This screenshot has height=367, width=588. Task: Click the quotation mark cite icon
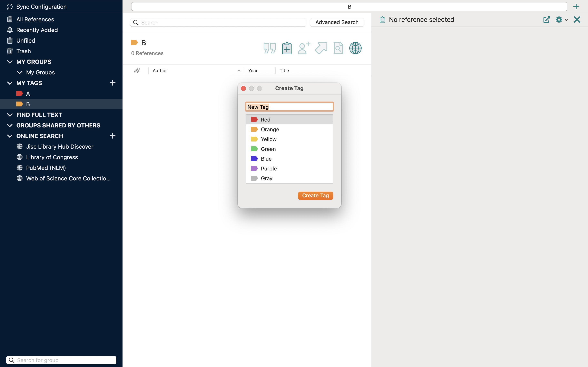269,48
